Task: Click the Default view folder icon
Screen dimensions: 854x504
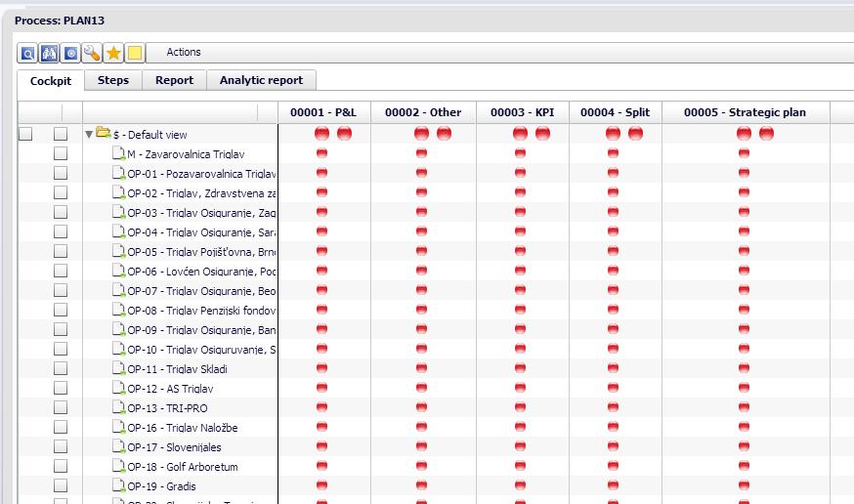Action: [x=103, y=133]
